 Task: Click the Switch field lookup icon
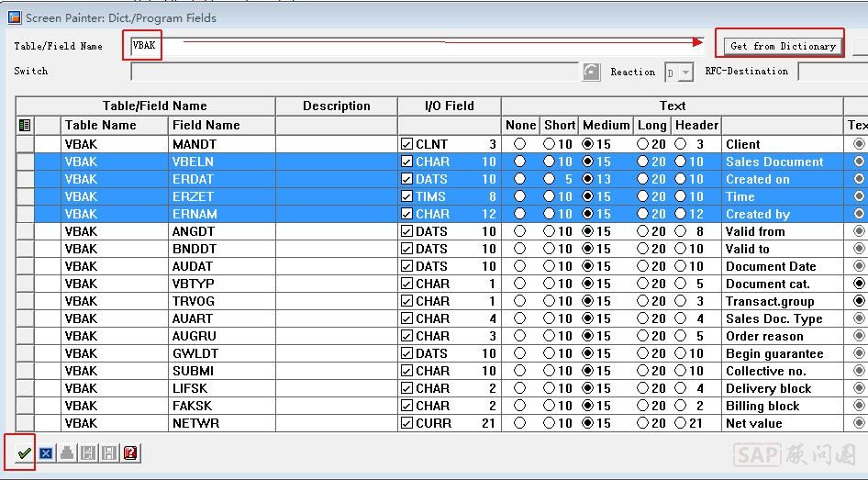click(592, 72)
